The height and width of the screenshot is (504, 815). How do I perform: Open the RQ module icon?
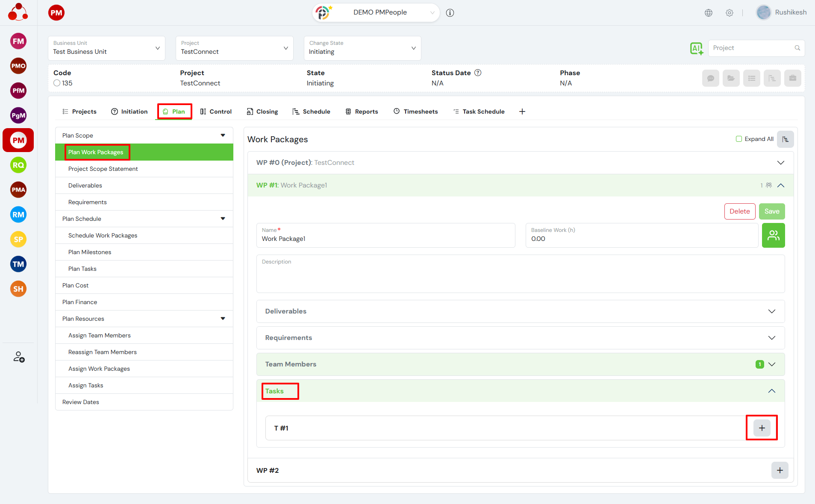tap(18, 165)
